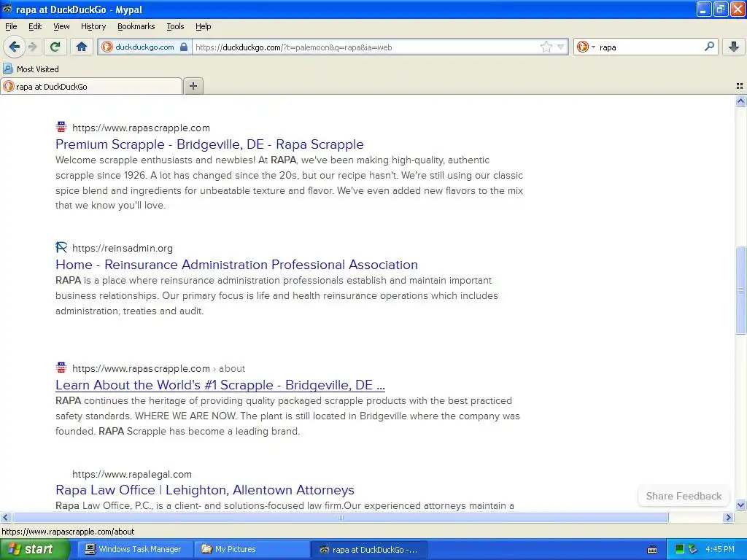The width and height of the screenshot is (747, 560).
Task: Reload the page with the refresh icon
Action: [55, 47]
